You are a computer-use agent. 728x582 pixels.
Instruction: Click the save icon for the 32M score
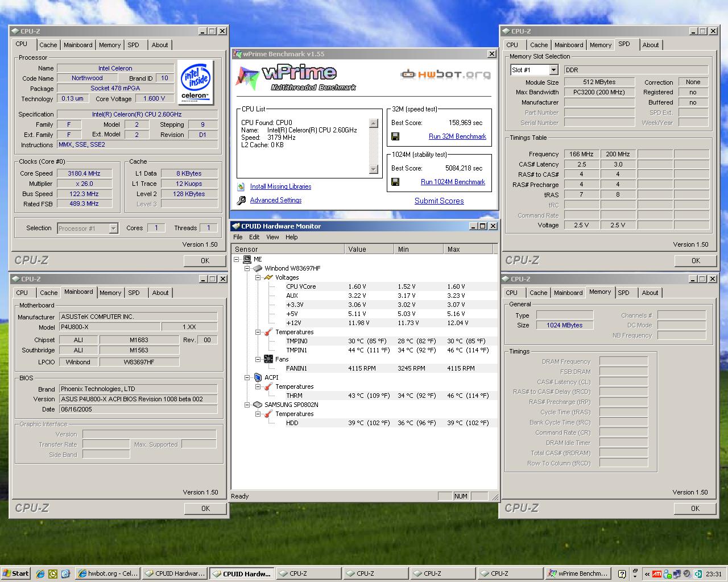[395, 136]
